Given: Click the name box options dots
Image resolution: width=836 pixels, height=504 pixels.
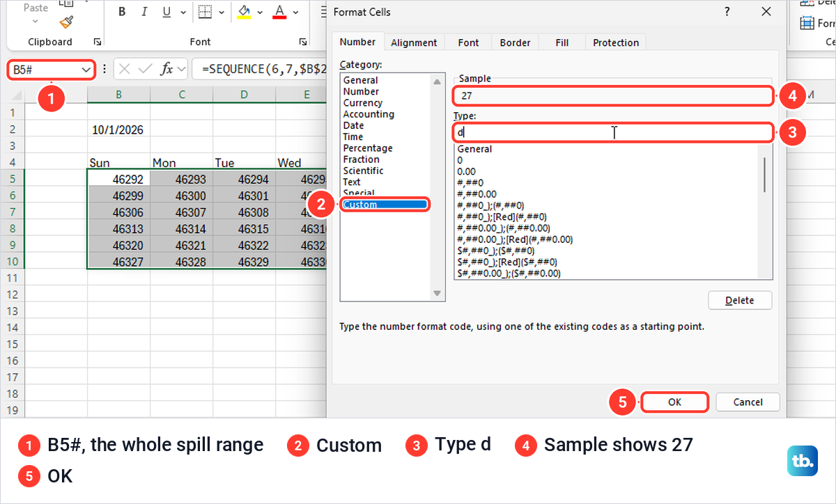Looking at the screenshot, I should click(104, 69).
